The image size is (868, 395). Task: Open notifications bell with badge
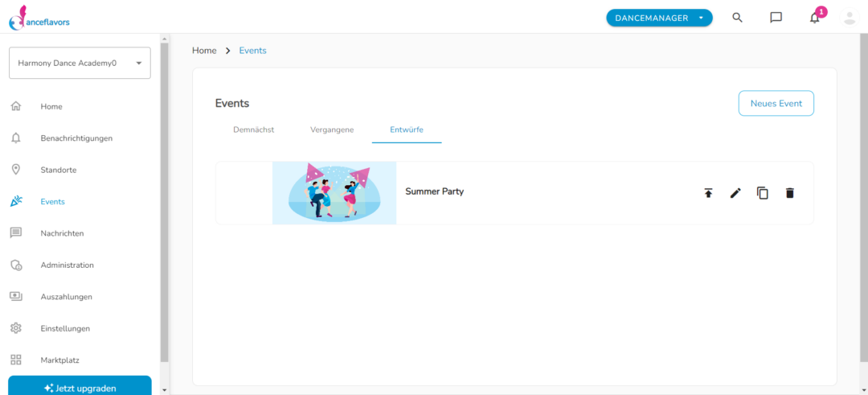(815, 17)
